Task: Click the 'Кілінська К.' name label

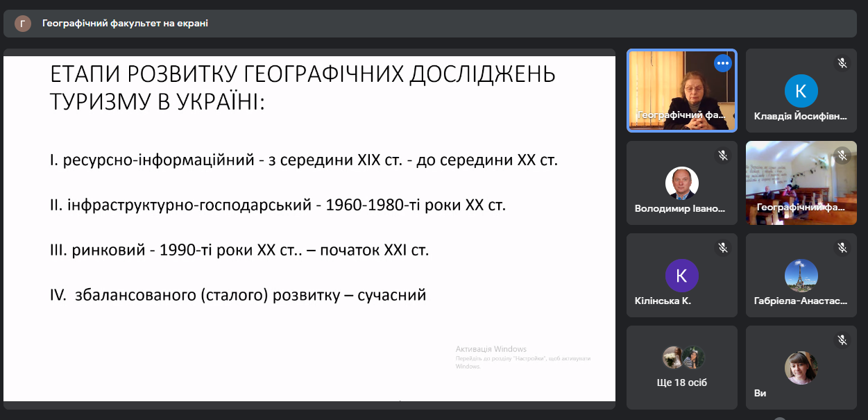Action: click(x=663, y=301)
